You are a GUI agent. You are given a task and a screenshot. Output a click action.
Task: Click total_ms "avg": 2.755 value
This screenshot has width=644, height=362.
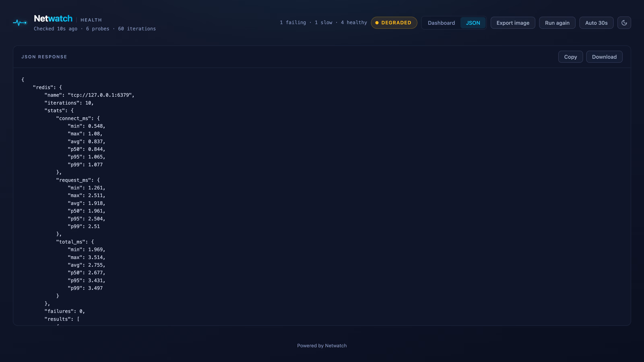(86, 265)
